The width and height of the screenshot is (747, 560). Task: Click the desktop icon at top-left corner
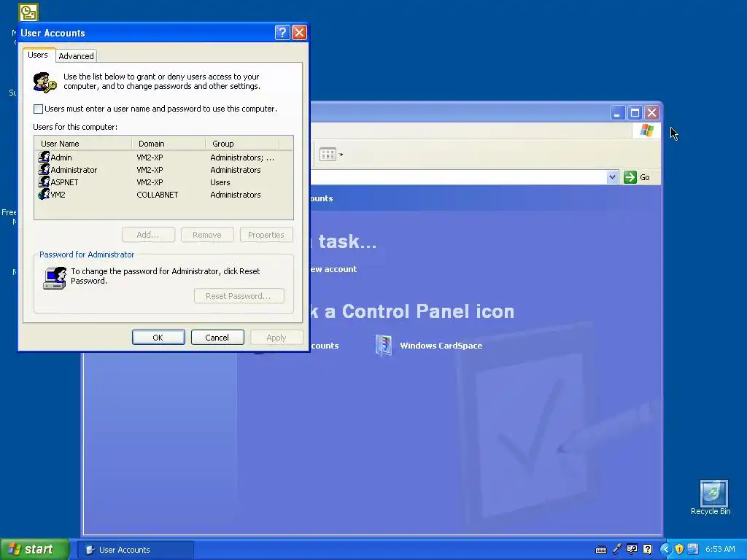28,12
